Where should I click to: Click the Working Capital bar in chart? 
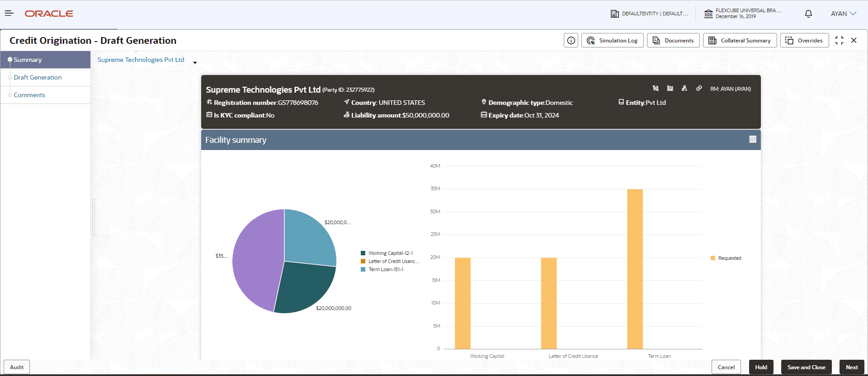(x=462, y=303)
